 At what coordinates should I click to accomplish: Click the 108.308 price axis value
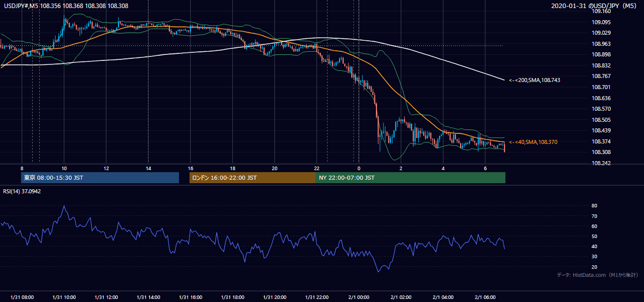click(601, 153)
